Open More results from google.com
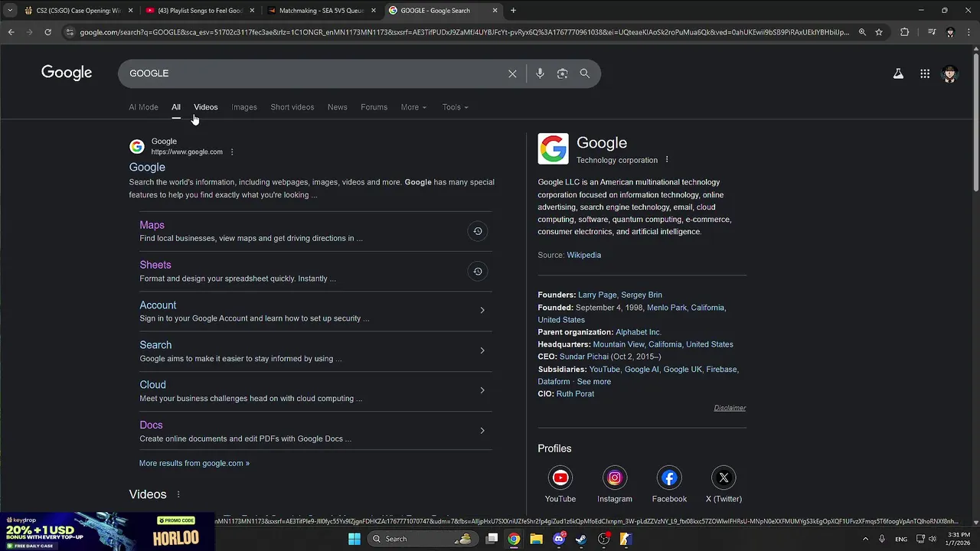 pyautogui.click(x=194, y=463)
